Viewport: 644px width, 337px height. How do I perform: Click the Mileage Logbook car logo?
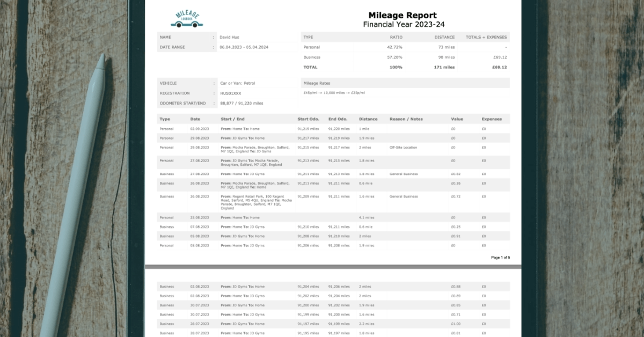click(187, 18)
